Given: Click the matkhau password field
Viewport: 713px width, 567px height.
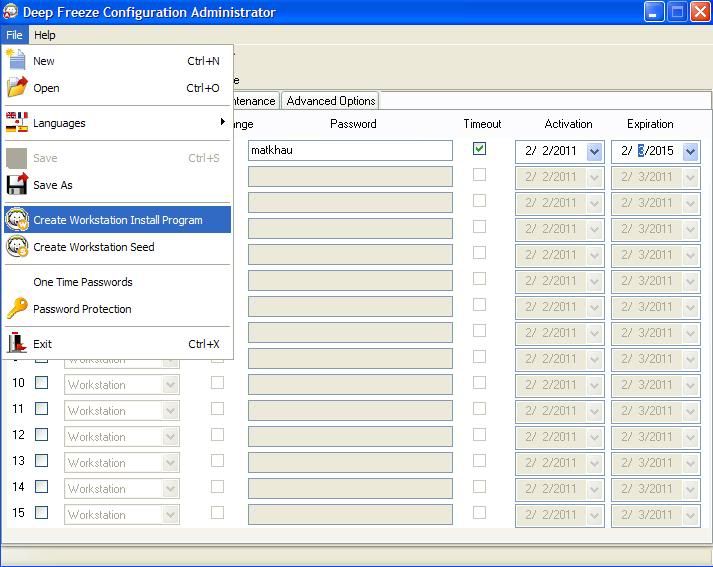Looking at the screenshot, I should [x=350, y=151].
